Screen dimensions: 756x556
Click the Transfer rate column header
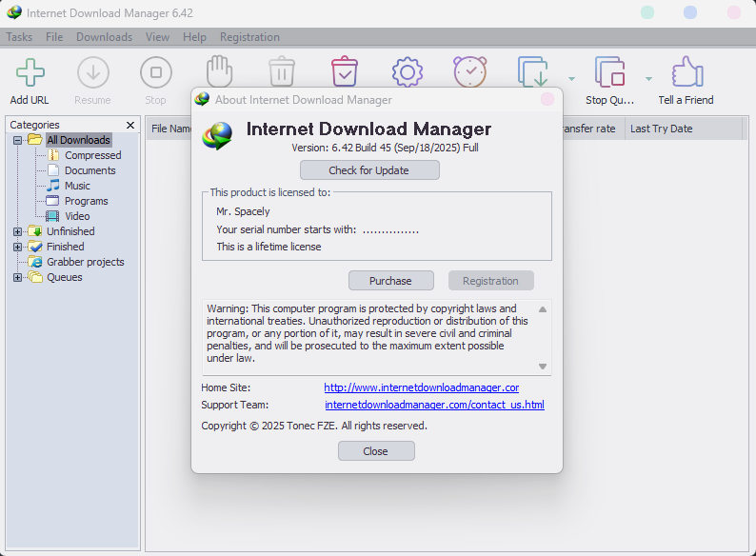593,129
